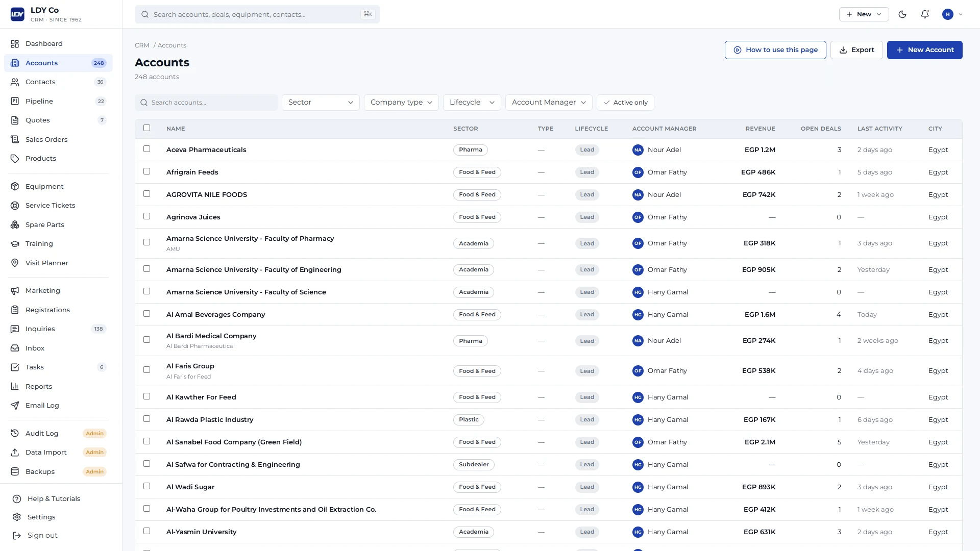Open the Sector filter dropdown
Image resolution: width=980 pixels, height=551 pixels.
pyautogui.click(x=321, y=103)
